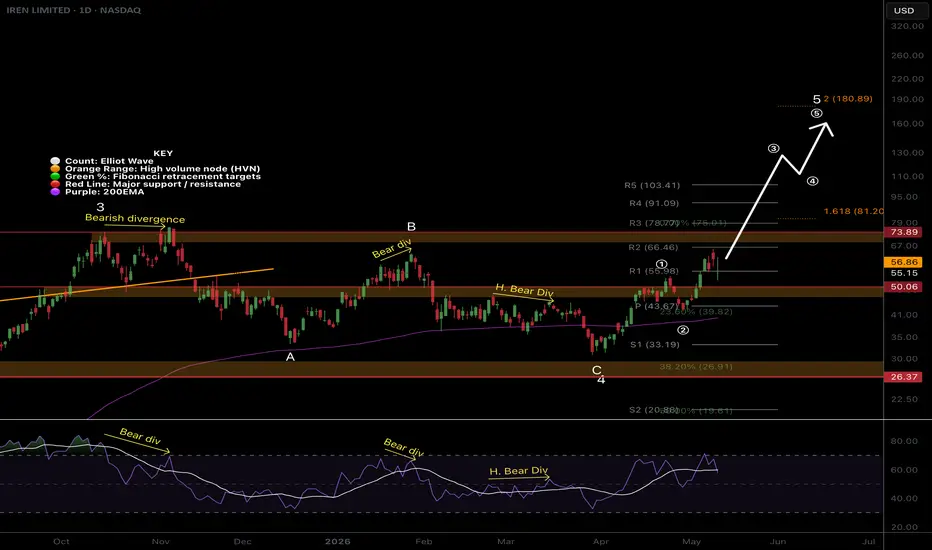Click the orange '2 (180.89)' Fibonacci label
Viewport: 932px width, 550px height.
(x=848, y=99)
